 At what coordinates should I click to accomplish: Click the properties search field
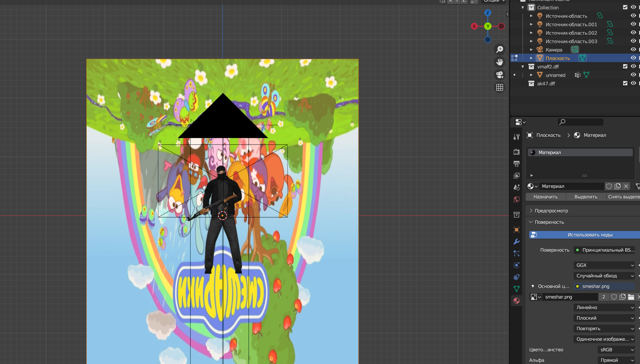pos(580,122)
